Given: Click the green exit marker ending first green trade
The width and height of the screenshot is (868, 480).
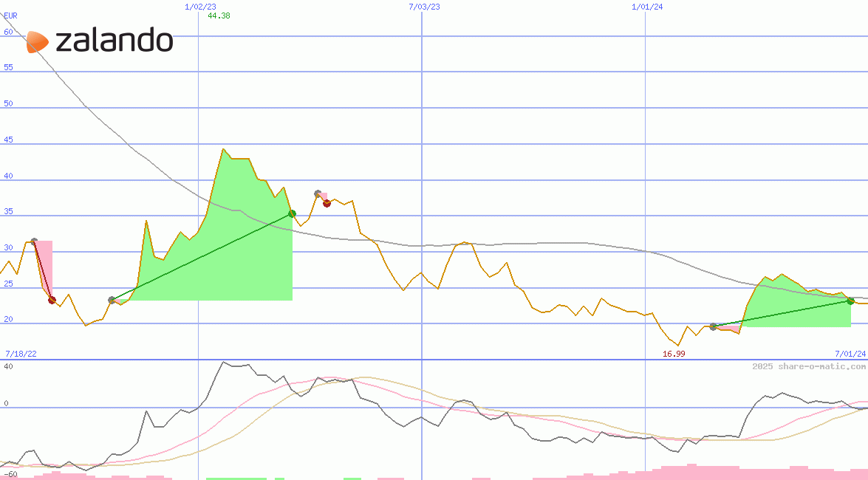Looking at the screenshot, I should click(293, 213).
